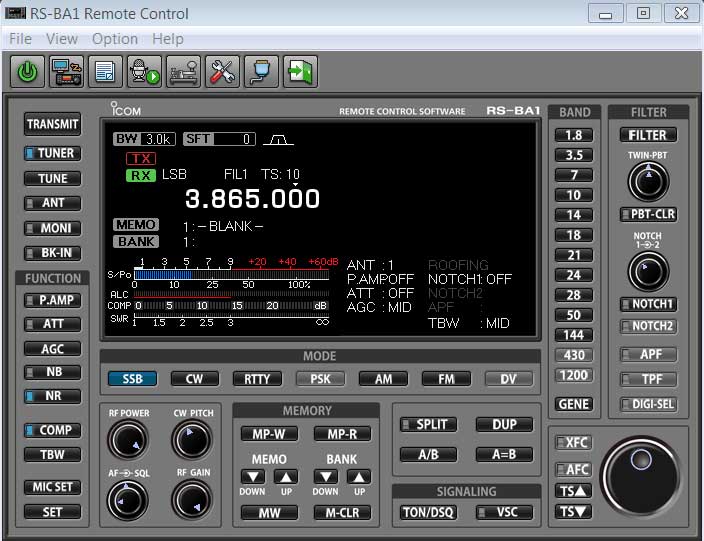Click BANK down arrow button
704x541 pixels.
pyautogui.click(x=326, y=476)
